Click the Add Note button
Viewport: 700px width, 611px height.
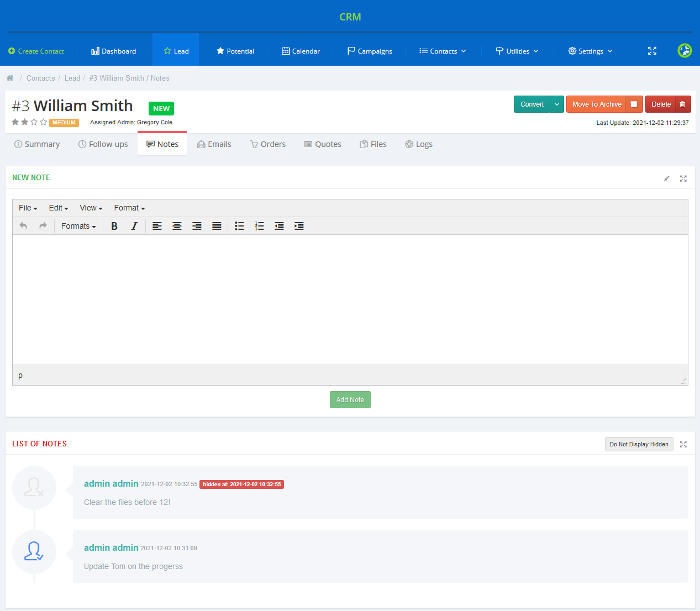(350, 400)
